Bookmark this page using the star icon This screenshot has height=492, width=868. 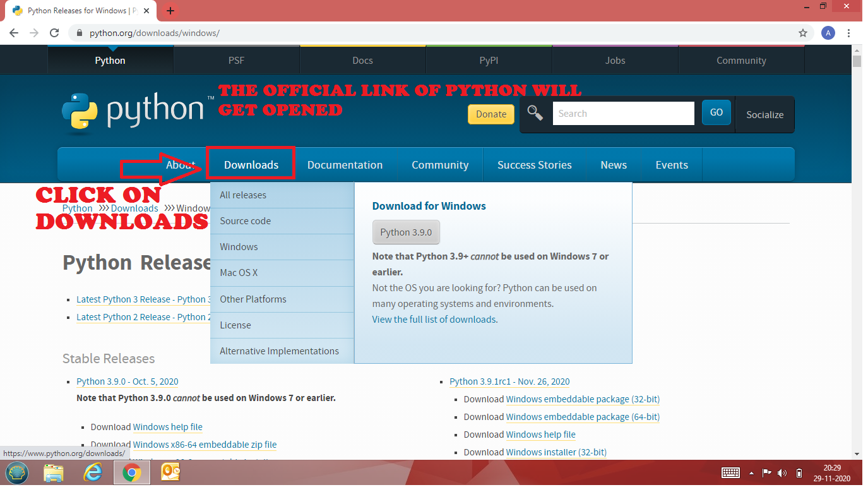click(802, 33)
